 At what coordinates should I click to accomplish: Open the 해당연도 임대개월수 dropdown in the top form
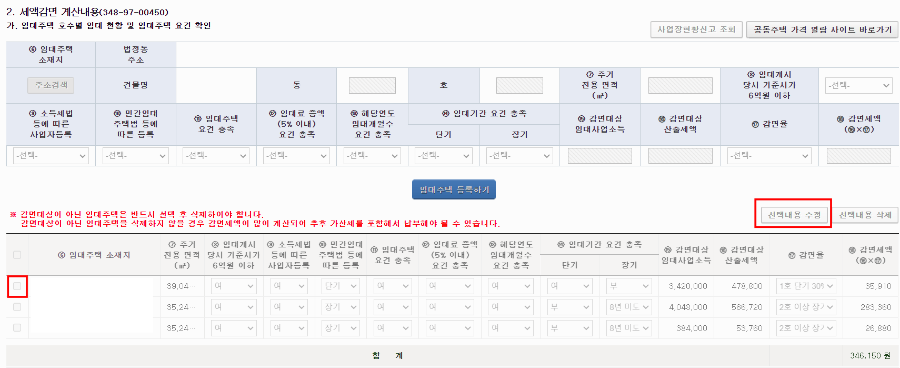tap(371, 156)
